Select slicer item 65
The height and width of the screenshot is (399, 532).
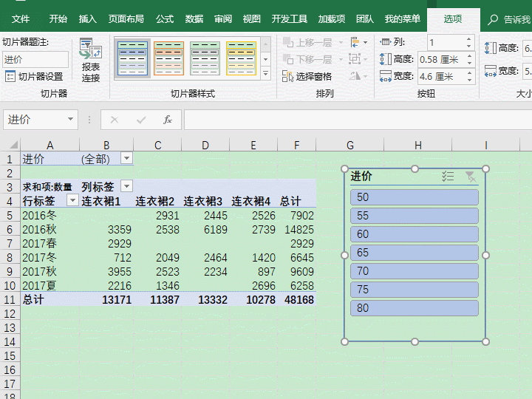[x=414, y=253]
